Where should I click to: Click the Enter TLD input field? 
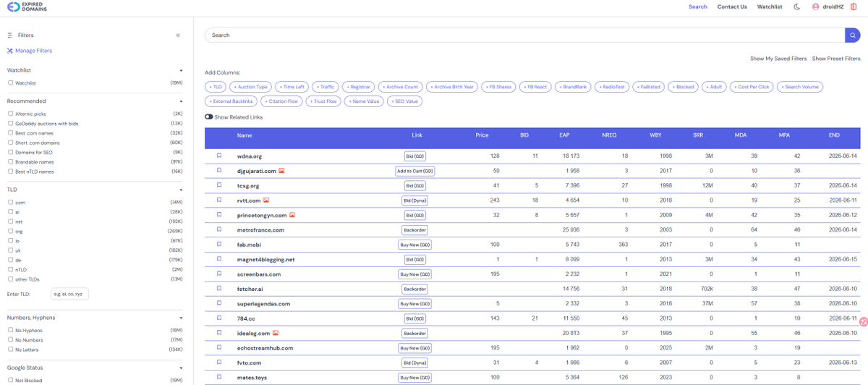pos(69,294)
